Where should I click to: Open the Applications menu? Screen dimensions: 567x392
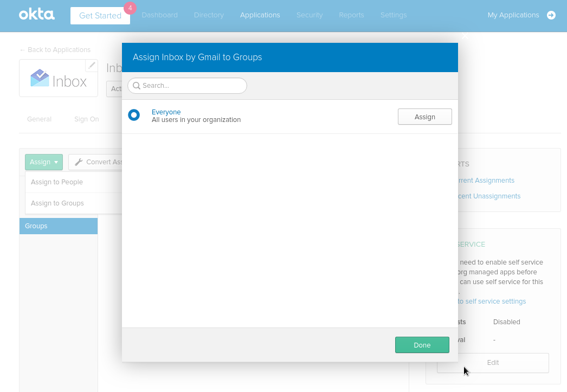[x=260, y=15]
